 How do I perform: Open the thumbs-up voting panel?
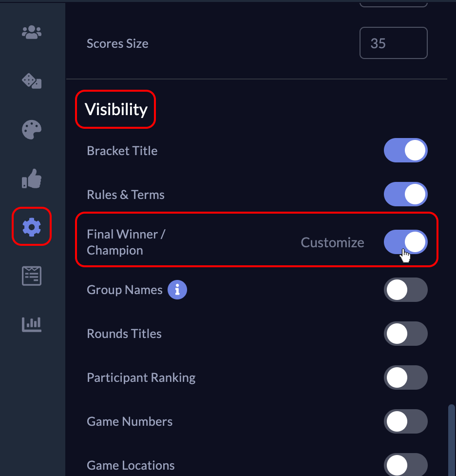[x=32, y=179]
